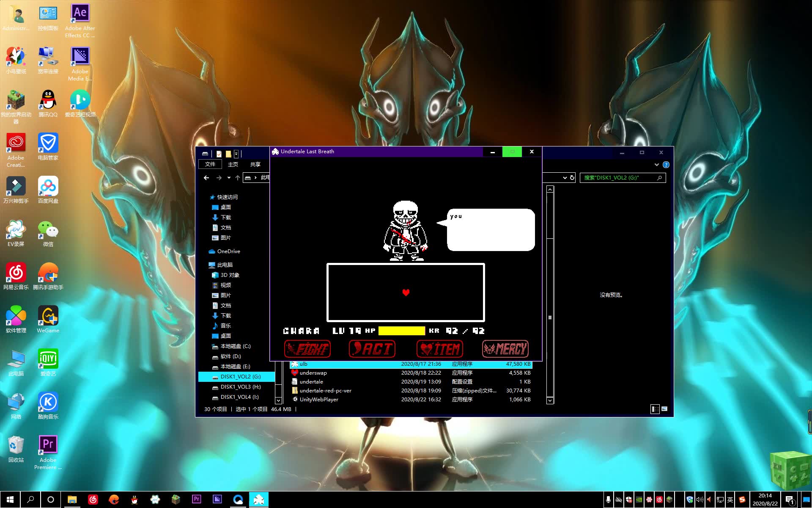Choose the MERCY battle icon button
The height and width of the screenshot is (508, 812).
click(505, 349)
